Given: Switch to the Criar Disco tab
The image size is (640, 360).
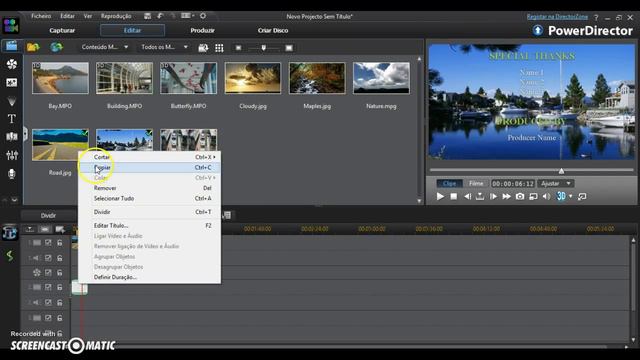Looking at the screenshot, I should (273, 30).
